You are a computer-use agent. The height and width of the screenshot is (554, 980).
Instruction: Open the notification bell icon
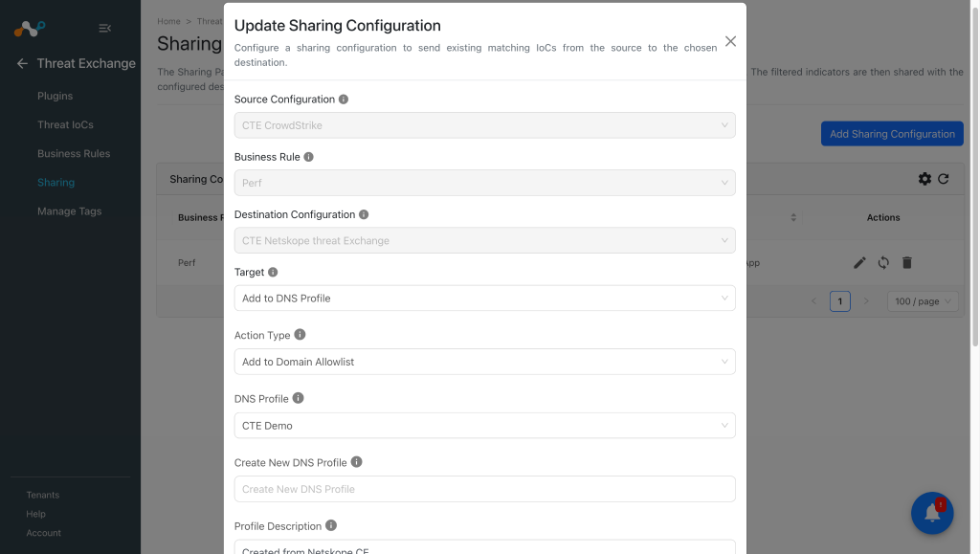(932, 513)
